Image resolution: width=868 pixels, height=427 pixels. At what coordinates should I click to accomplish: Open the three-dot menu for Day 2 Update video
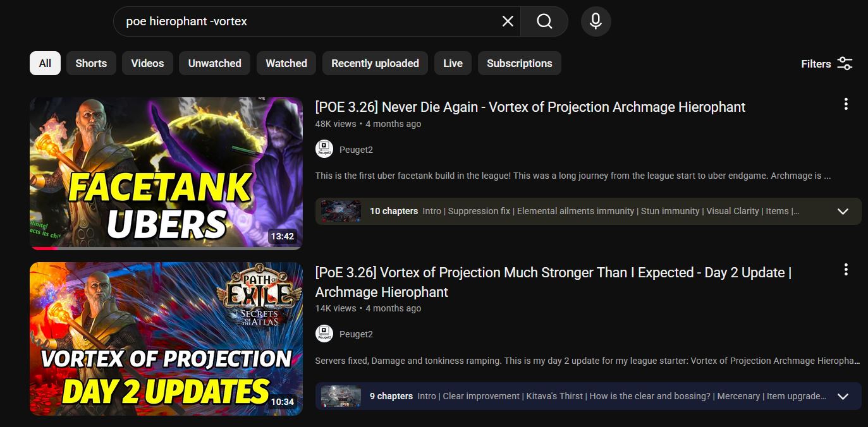(x=846, y=270)
